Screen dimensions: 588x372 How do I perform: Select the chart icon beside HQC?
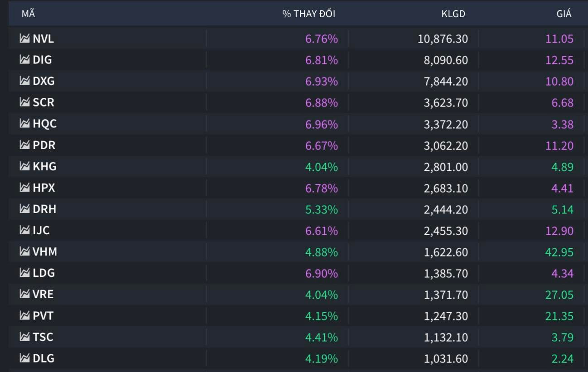pos(24,124)
